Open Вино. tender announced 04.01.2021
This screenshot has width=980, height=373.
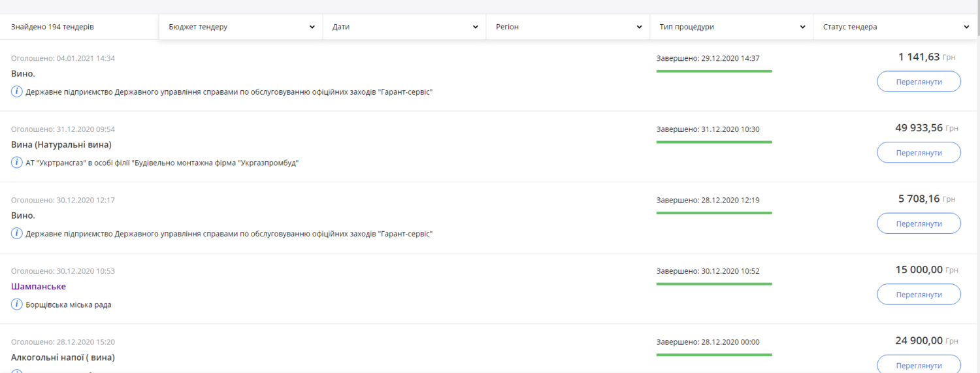tap(23, 74)
